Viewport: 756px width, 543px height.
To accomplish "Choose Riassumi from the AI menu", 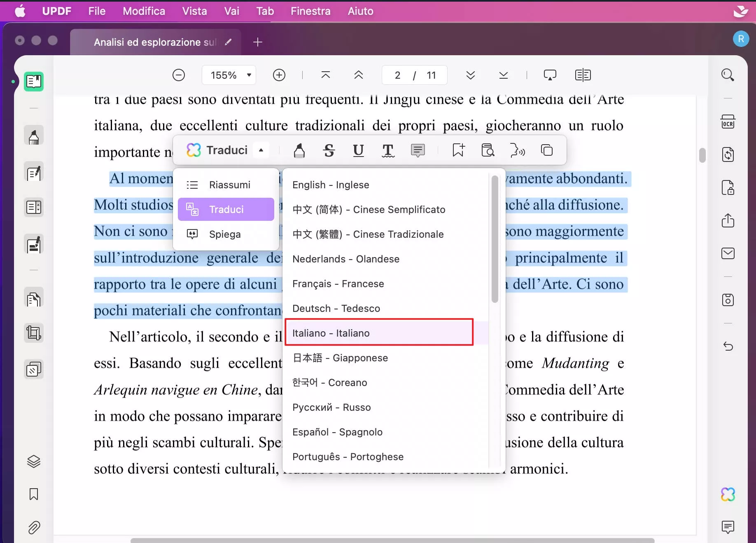I will point(226,185).
